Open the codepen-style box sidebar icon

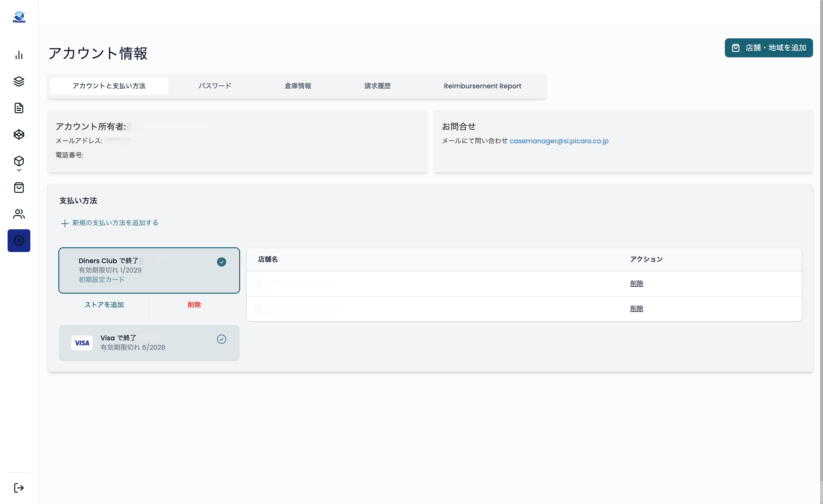click(19, 135)
